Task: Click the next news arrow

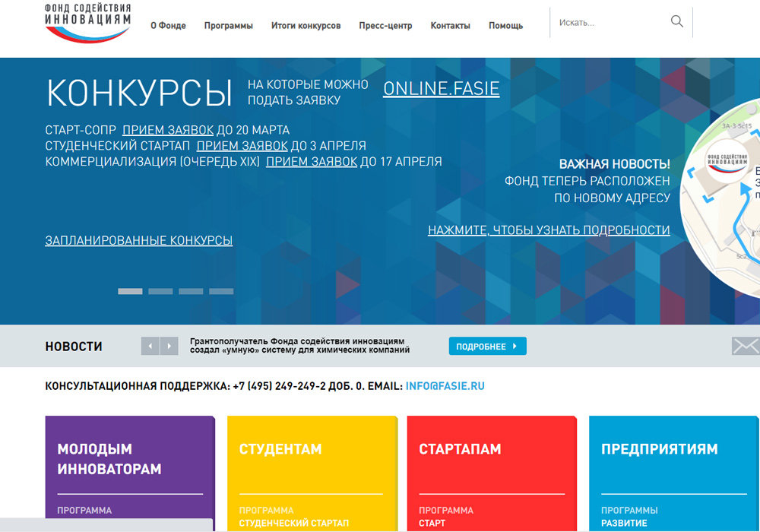Action: pos(168,345)
